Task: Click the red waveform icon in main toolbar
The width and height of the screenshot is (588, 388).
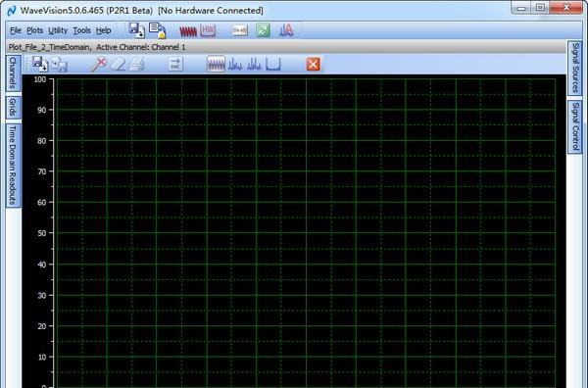Action: pos(188,30)
